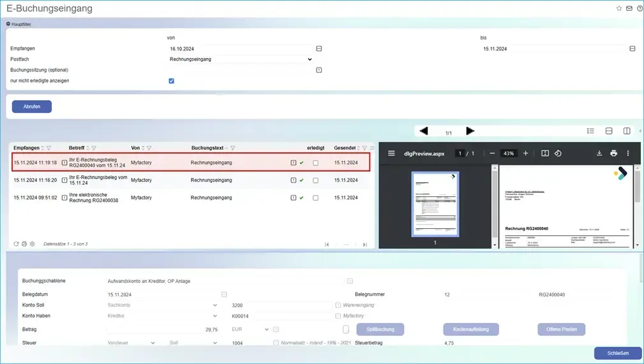The width and height of the screenshot is (644, 364).
Task: Mark the RG2400040 row as erledigt
Action: (315, 163)
